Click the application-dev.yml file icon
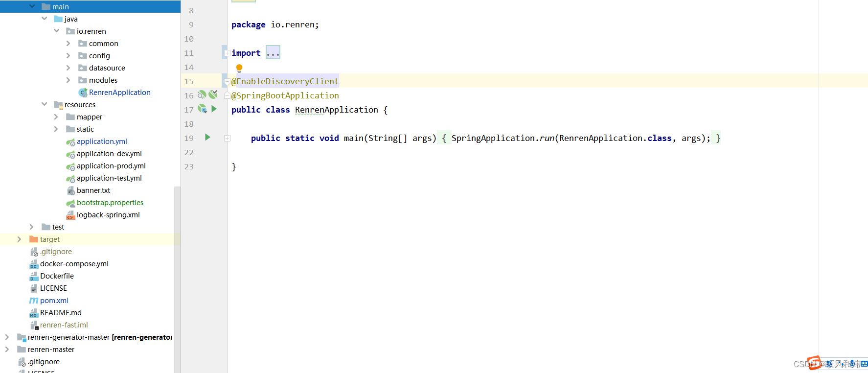 (x=70, y=154)
